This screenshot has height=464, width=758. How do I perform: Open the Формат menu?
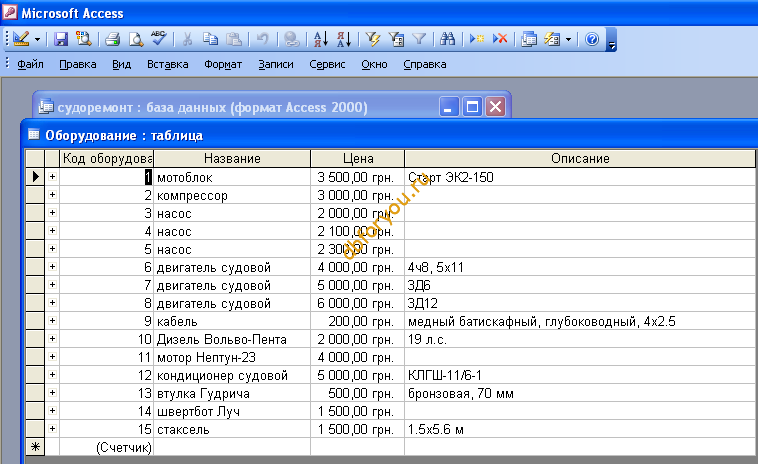tap(223, 64)
